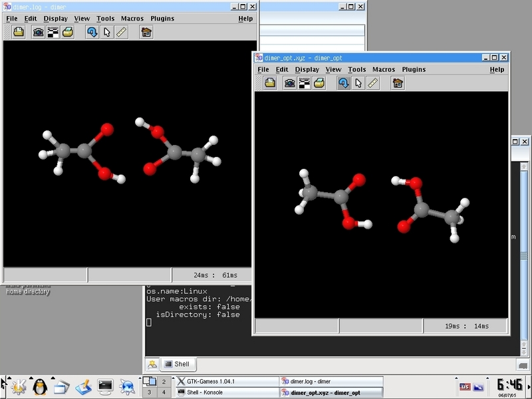Select the ruler measure tool in dimer.log window
Screen dimensions: 532x399
(x=122, y=32)
